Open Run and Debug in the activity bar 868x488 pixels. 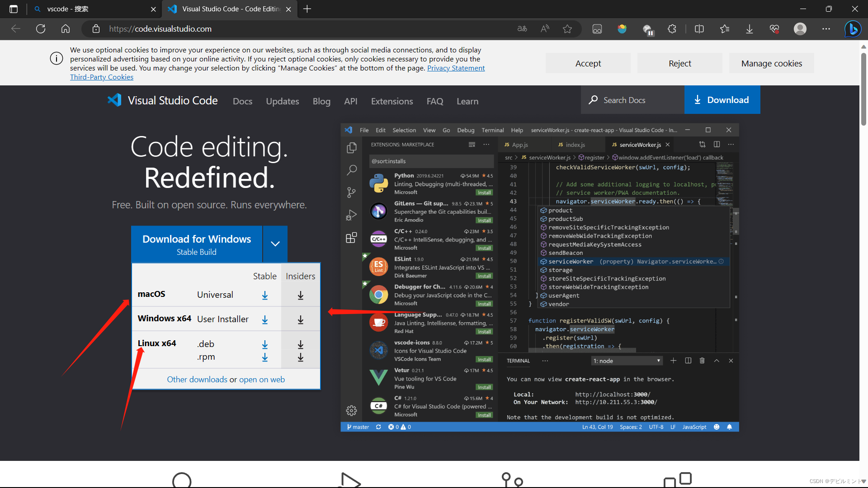pyautogui.click(x=351, y=215)
